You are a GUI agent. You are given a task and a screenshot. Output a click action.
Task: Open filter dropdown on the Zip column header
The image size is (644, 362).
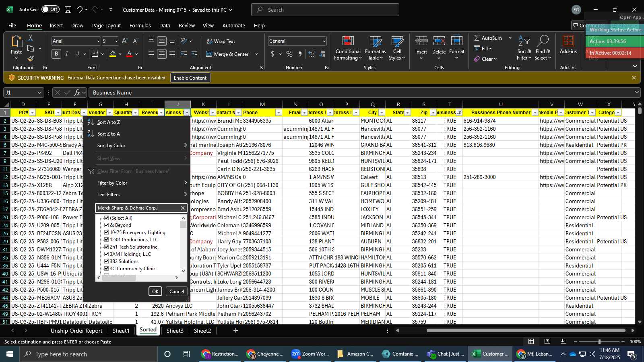(433, 113)
